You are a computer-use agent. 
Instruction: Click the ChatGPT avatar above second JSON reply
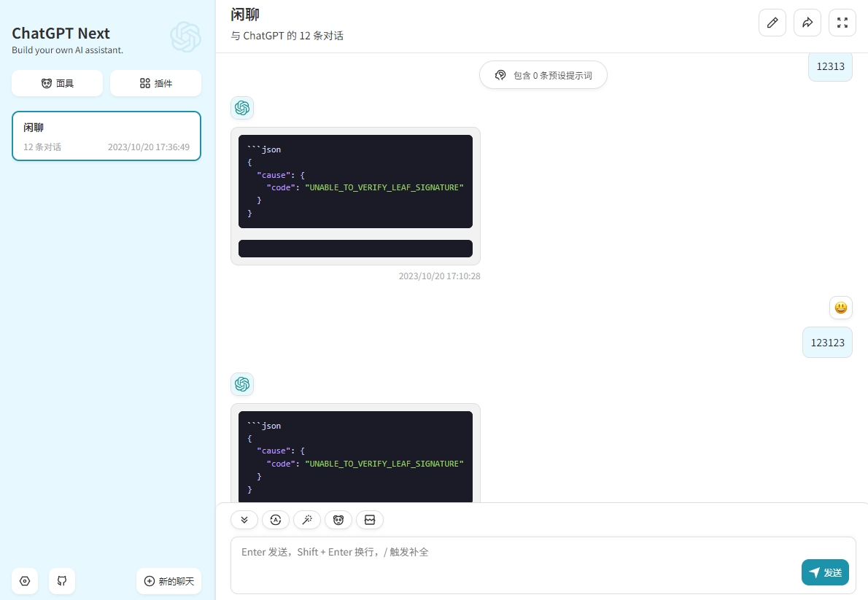(x=242, y=384)
